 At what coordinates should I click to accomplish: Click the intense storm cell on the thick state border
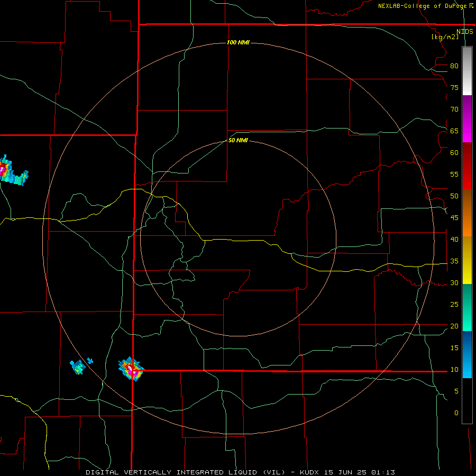pyautogui.click(x=131, y=369)
